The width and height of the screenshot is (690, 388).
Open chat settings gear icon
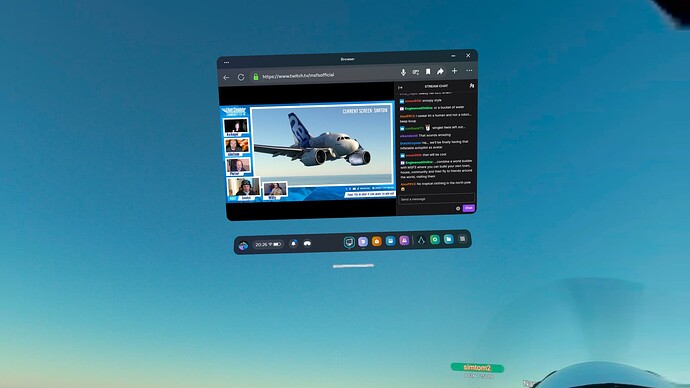coord(458,209)
